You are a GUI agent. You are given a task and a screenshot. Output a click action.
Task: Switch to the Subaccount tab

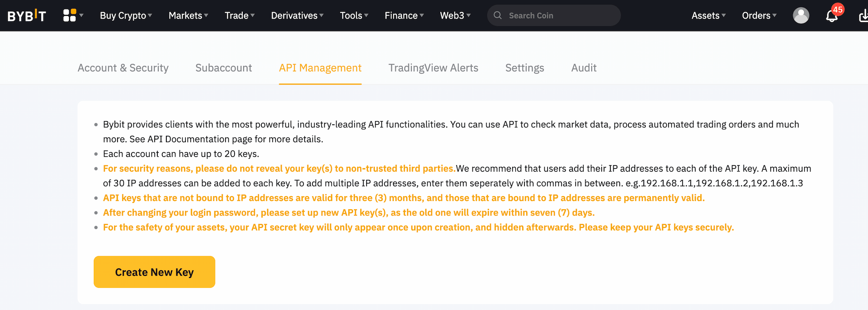point(224,68)
